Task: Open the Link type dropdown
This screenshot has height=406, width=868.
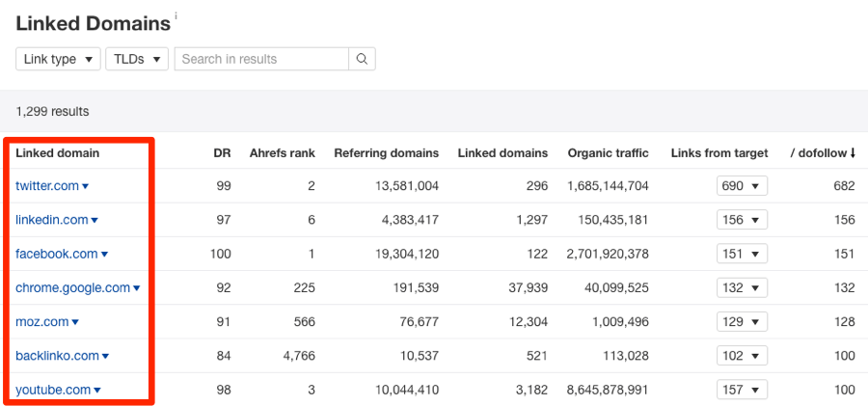Action: pyautogui.click(x=58, y=59)
